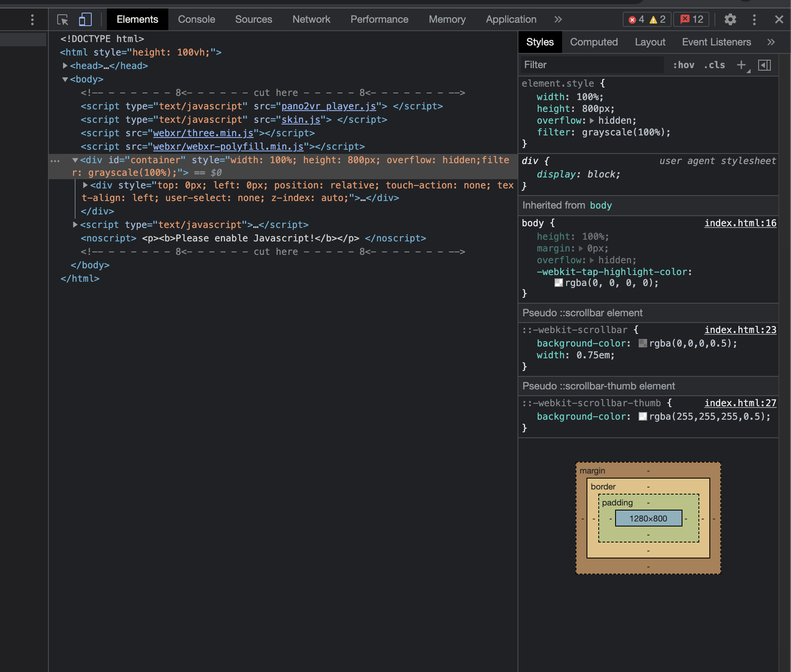Select the noscript element row
Screen dimensions: 791x672
pos(253,238)
